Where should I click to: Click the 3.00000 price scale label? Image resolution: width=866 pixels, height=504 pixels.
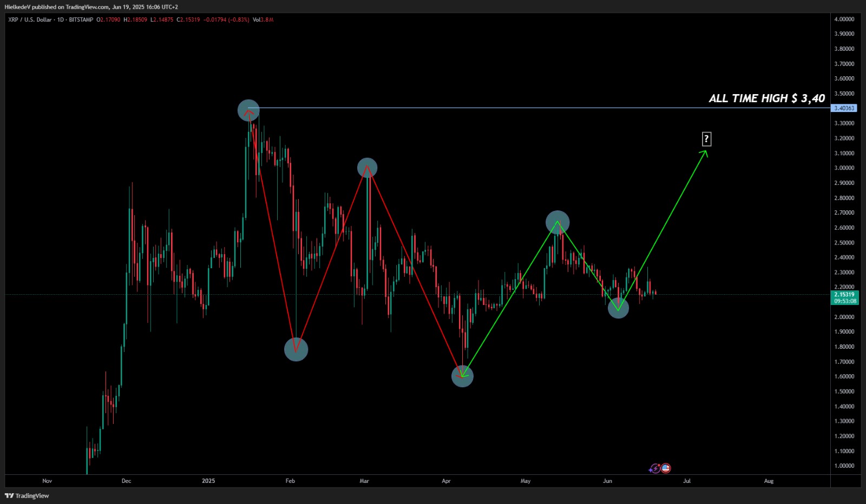pyautogui.click(x=844, y=168)
